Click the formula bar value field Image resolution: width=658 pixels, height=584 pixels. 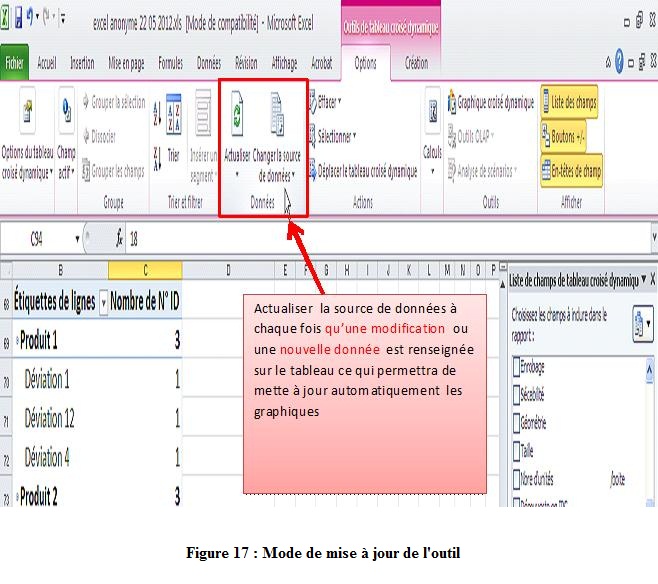[x=388, y=239]
